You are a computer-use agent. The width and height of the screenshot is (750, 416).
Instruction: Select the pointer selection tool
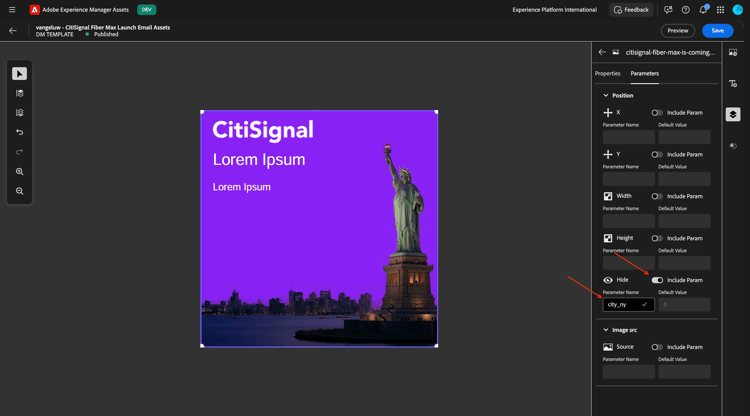(20, 74)
